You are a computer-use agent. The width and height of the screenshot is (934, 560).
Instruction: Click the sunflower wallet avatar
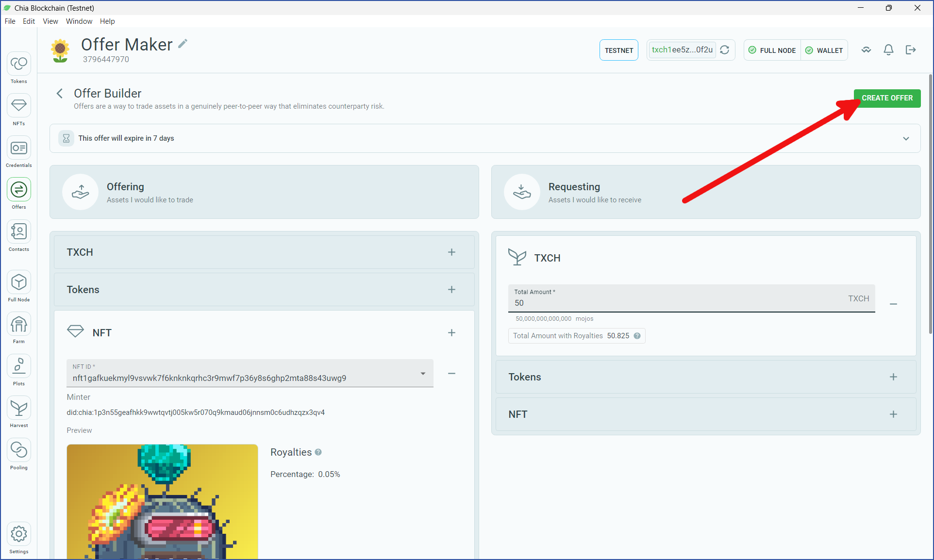60,50
